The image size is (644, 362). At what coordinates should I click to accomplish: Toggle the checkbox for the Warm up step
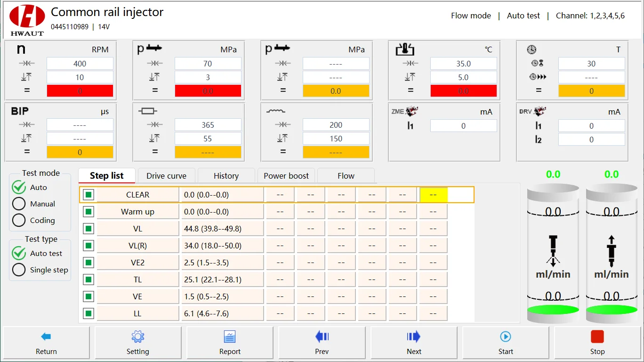click(88, 211)
